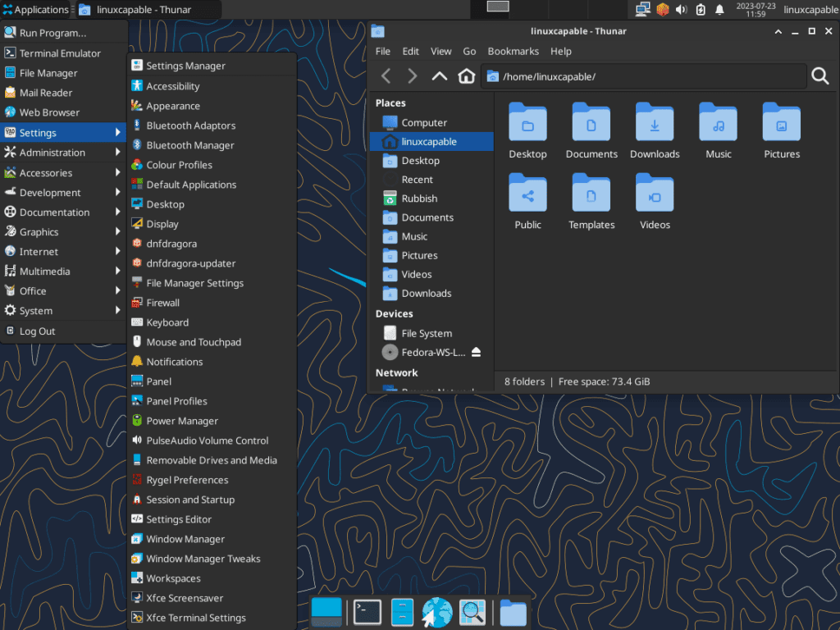Launch the web browser globe icon in dock
This screenshot has width=840, height=630.
(x=437, y=612)
